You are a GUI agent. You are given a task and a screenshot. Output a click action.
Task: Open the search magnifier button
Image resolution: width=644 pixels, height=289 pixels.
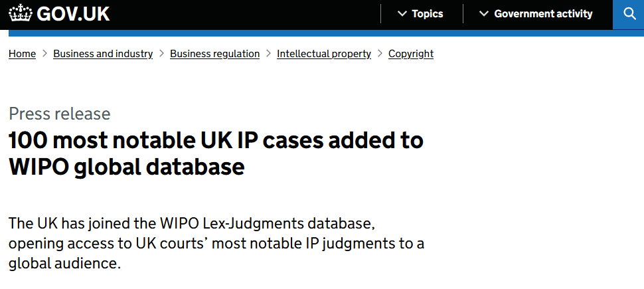click(628, 14)
